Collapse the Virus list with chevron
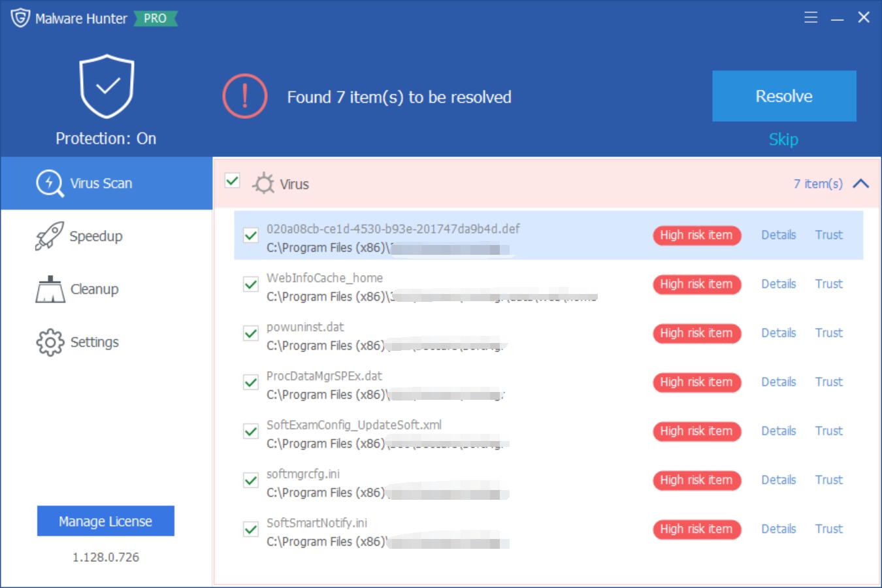The width and height of the screenshot is (882, 588). (x=861, y=184)
